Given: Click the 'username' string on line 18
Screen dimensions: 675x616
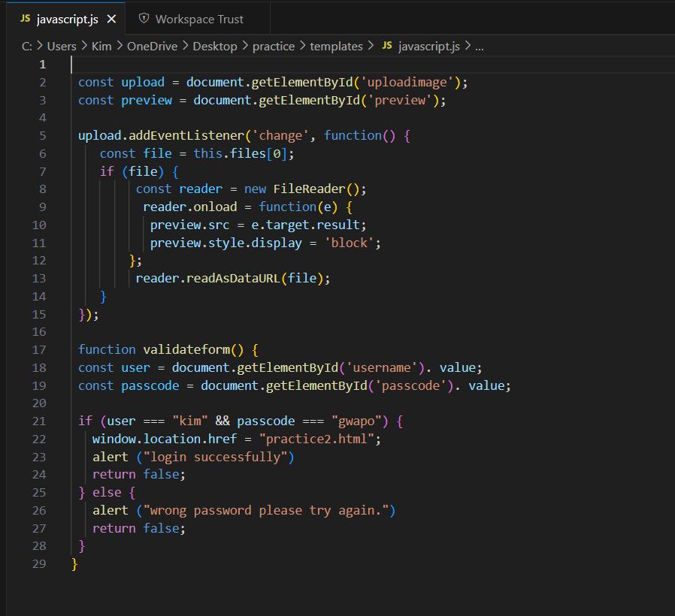Looking at the screenshot, I should pyautogui.click(x=382, y=368).
